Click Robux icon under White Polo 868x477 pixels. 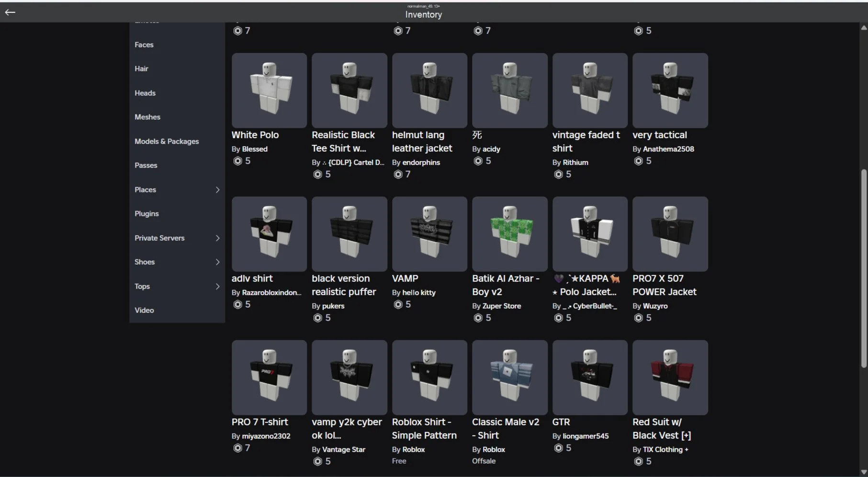(x=237, y=161)
